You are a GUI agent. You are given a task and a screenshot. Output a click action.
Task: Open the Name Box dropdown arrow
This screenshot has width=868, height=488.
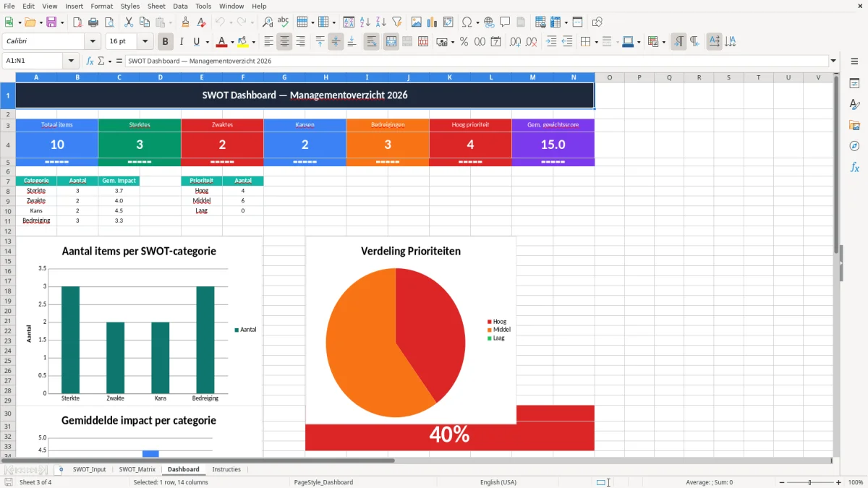click(x=71, y=61)
